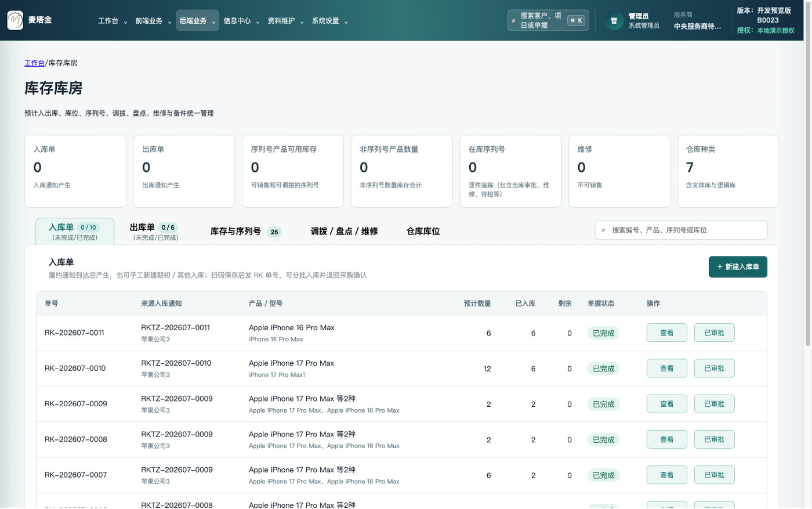Open the 序列号产品可用库存 summary card
This screenshot has width=812, height=509.
(293, 171)
